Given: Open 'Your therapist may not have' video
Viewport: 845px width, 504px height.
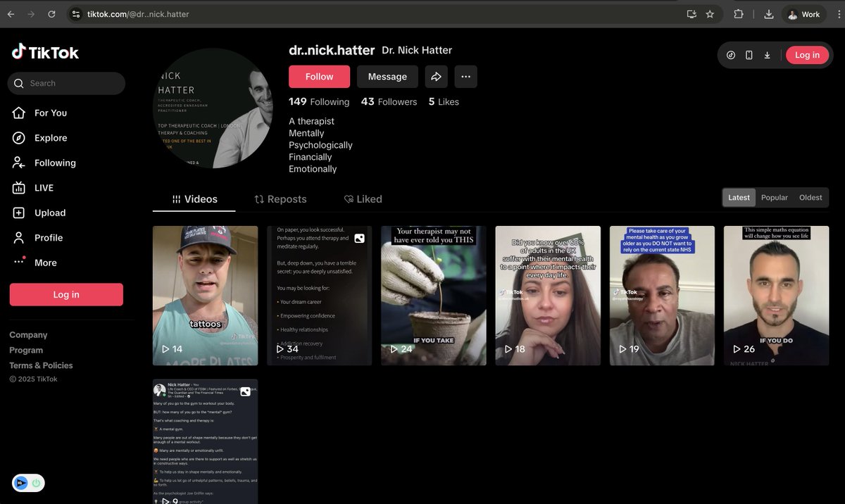Looking at the screenshot, I should pyautogui.click(x=434, y=296).
